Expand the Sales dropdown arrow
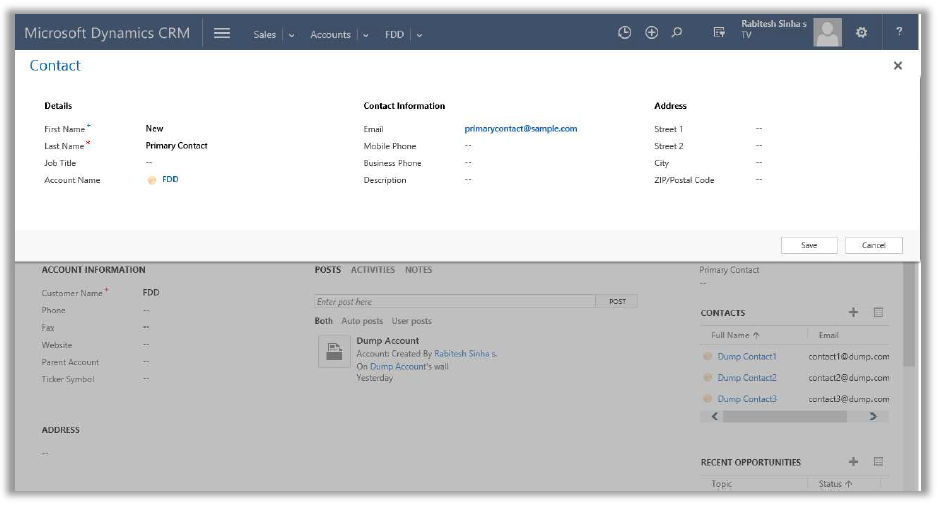The width and height of the screenshot is (950, 514). [x=291, y=35]
